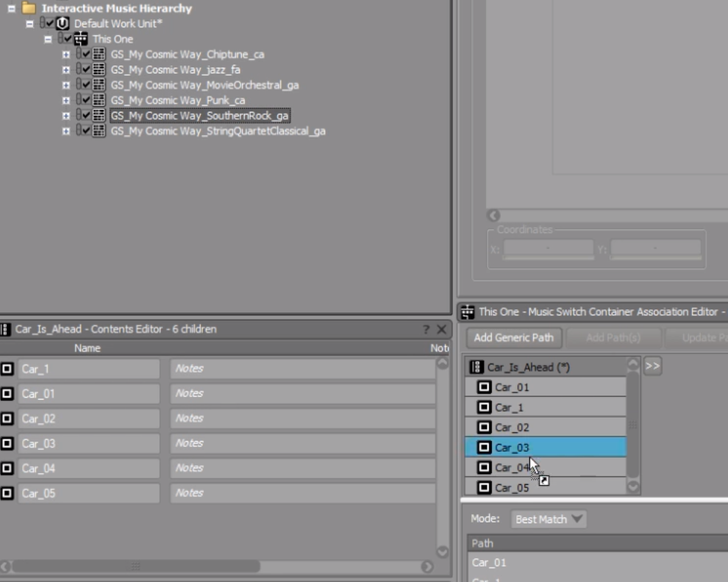This screenshot has height=582, width=728.
Task: Collapse the Default Work Unit tree node
Action: [x=29, y=24]
